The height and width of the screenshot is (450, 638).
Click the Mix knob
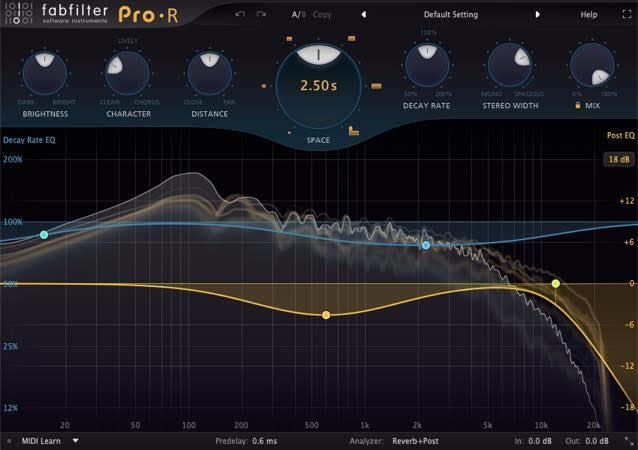click(592, 66)
